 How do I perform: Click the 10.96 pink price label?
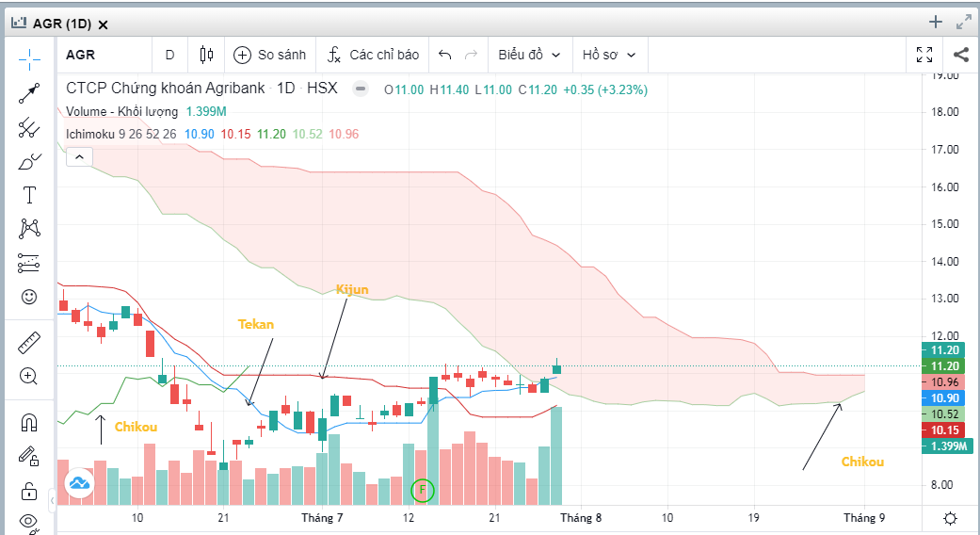point(944,382)
